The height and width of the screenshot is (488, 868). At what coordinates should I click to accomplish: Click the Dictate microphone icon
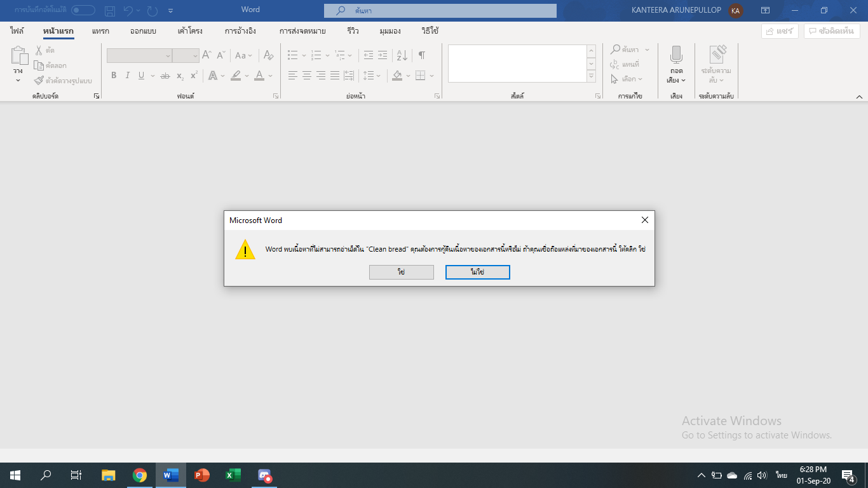[676, 55]
